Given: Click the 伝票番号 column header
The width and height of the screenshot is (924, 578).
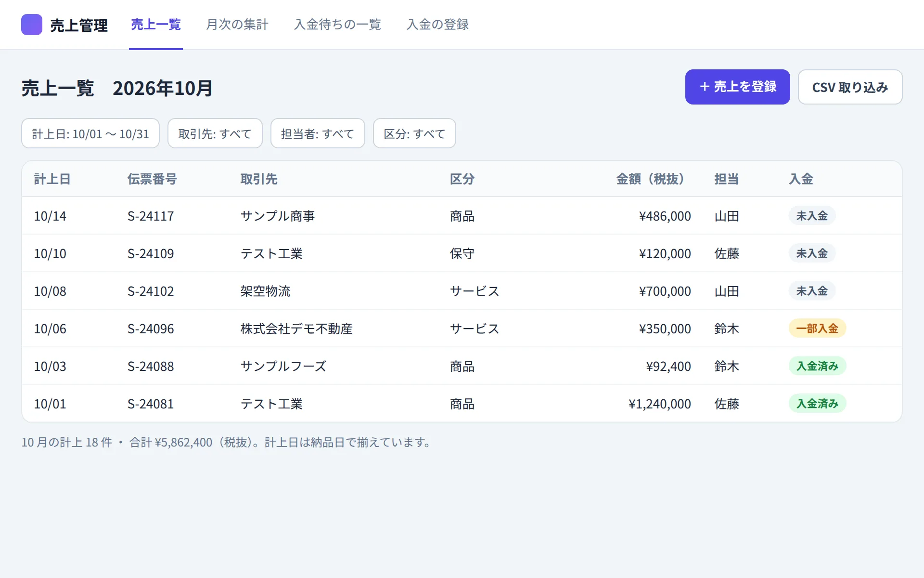Looking at the screenshot, I should point(152,179).
